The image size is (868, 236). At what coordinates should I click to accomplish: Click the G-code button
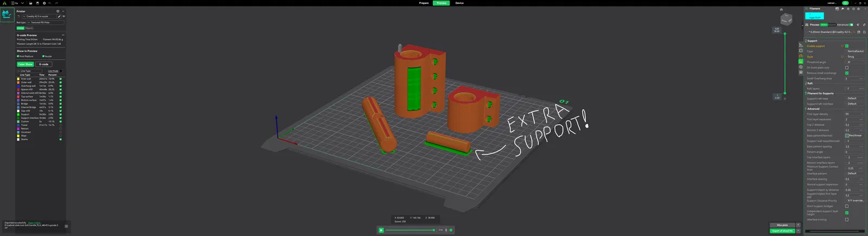[44, 64]
